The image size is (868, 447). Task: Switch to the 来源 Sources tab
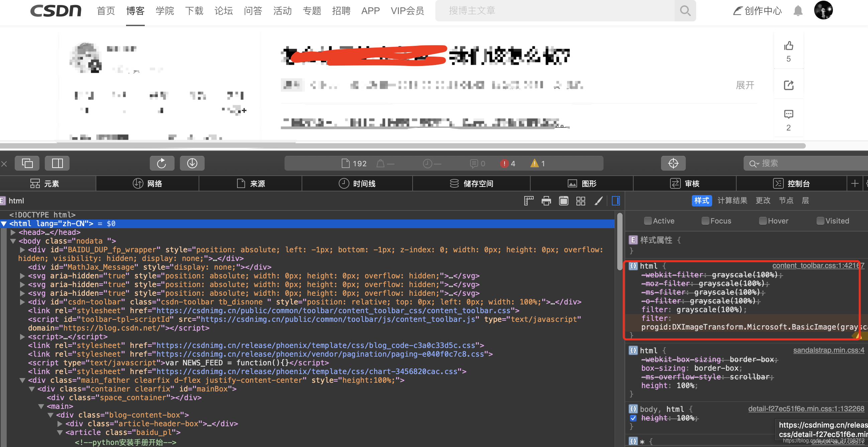tap(250, 183)
